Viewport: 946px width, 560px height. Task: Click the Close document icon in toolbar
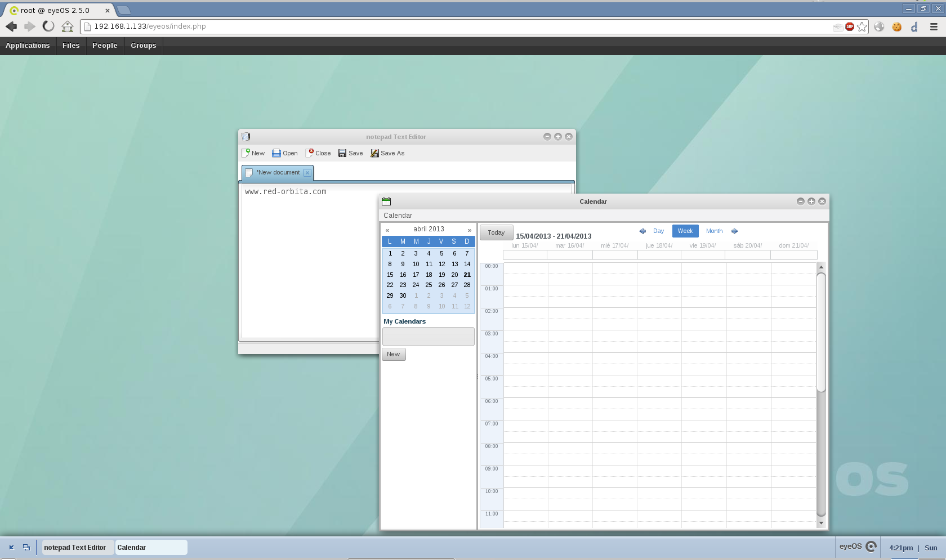(x=310, y=153)
